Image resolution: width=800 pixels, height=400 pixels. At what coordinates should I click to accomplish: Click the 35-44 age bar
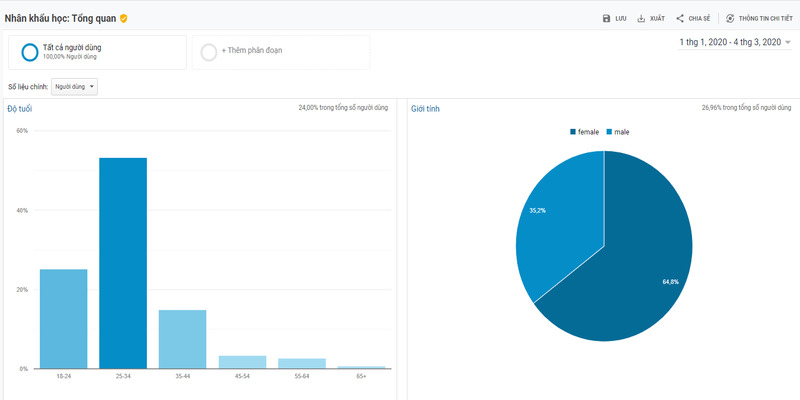click(183, 339)
